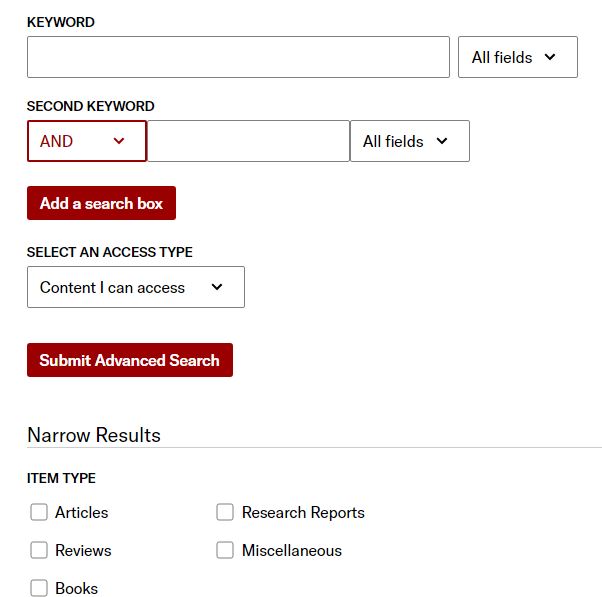Image resolution: width=602 pixels, height=597 pixels.
Task: Click the Miscellaneous label text
Action: click(291, 550)
